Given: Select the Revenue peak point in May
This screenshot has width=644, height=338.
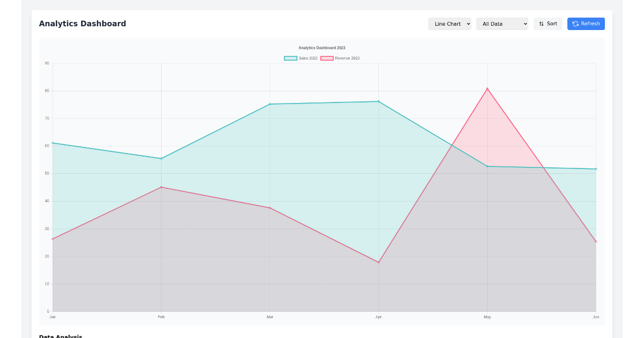Looking at the screenshot, I should 487,89.
